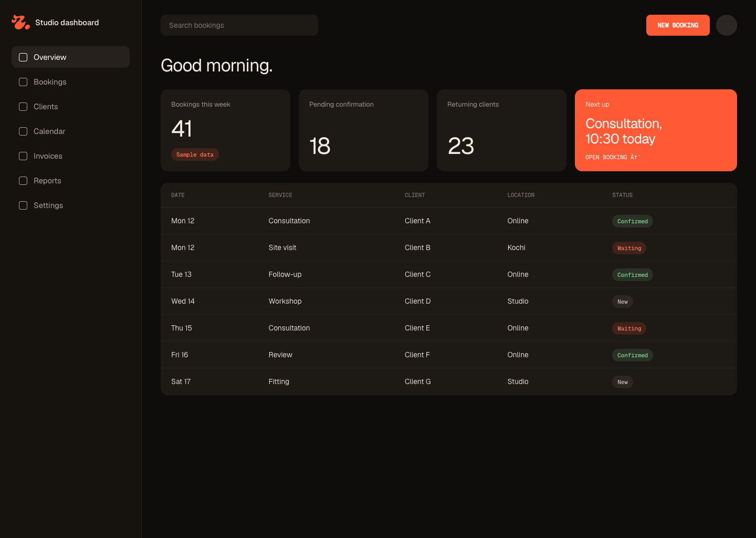Click the Status column header
This screenshot has height=538, width=756.
click(622, 195)
